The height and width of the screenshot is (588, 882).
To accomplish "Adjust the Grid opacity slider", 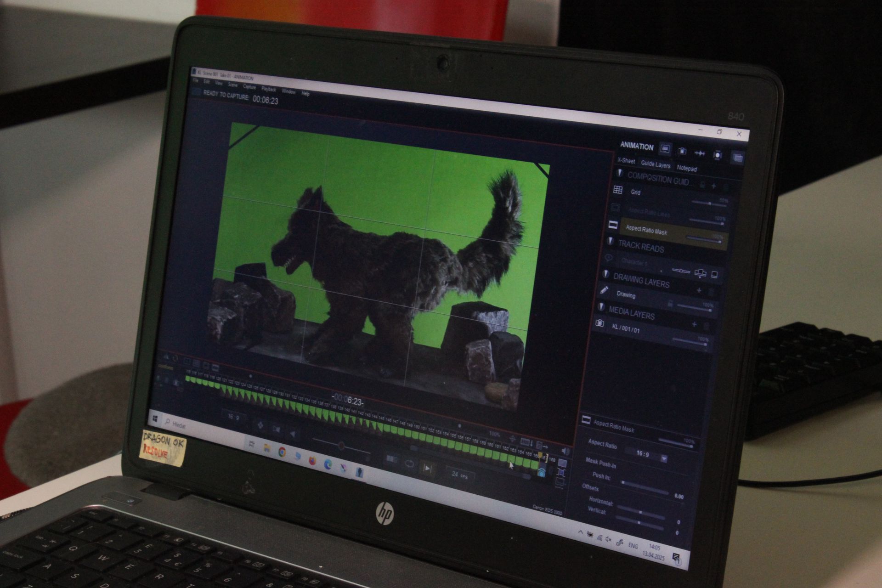I will pyautogui.click(x=710, y=203).
